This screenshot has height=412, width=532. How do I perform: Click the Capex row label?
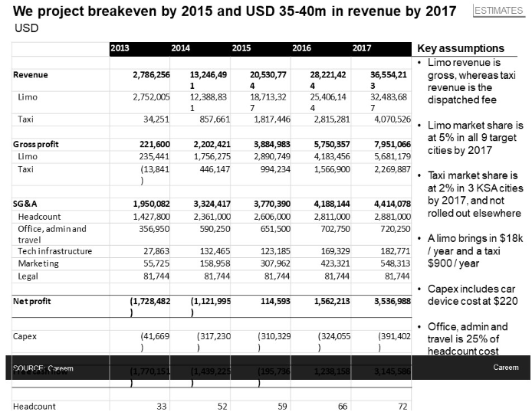point(25,336)
